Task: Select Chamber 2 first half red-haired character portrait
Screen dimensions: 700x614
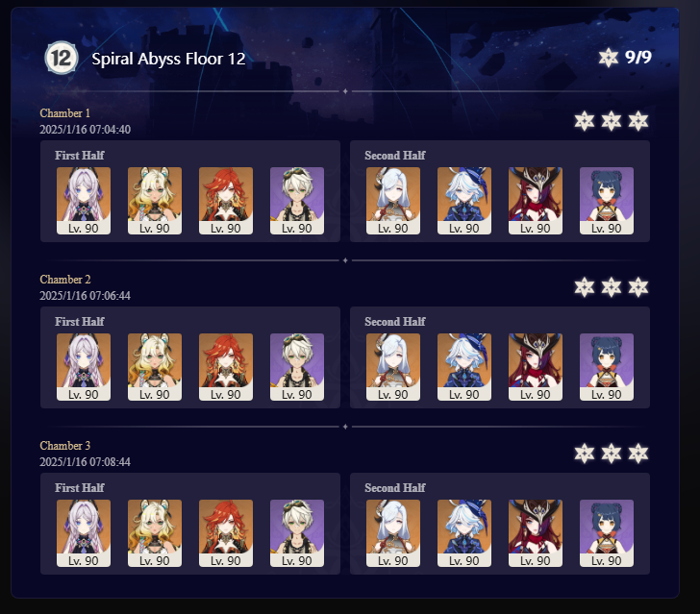Action: [226, 367]
